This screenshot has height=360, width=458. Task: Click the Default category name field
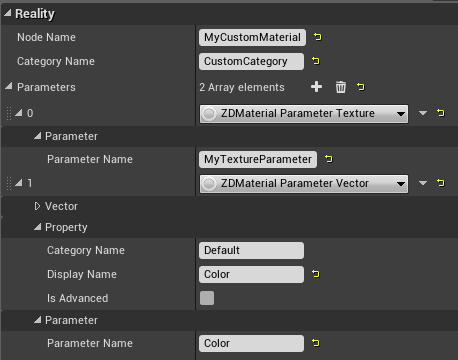point(251,250)
